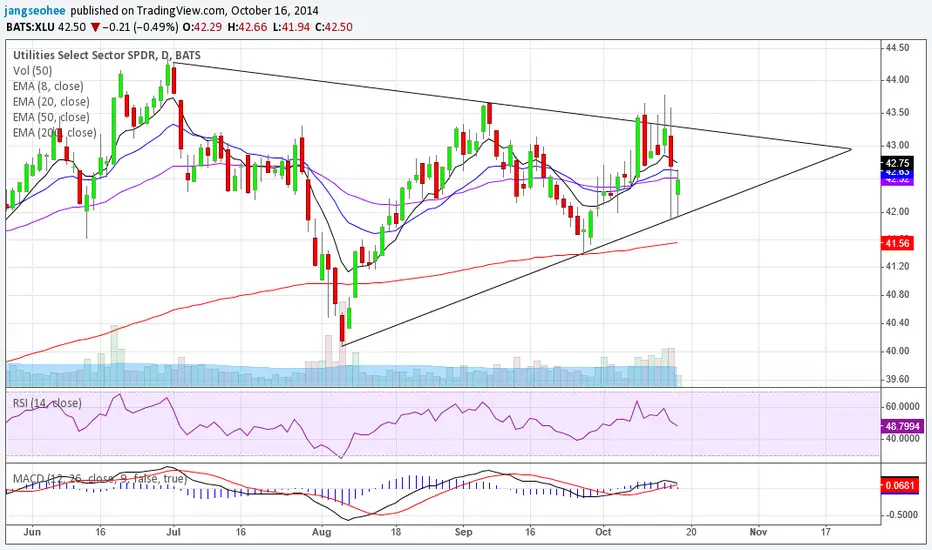Click the 18 date label after Aug
This screenshot has height=550, width=932.
pos(395,532)
